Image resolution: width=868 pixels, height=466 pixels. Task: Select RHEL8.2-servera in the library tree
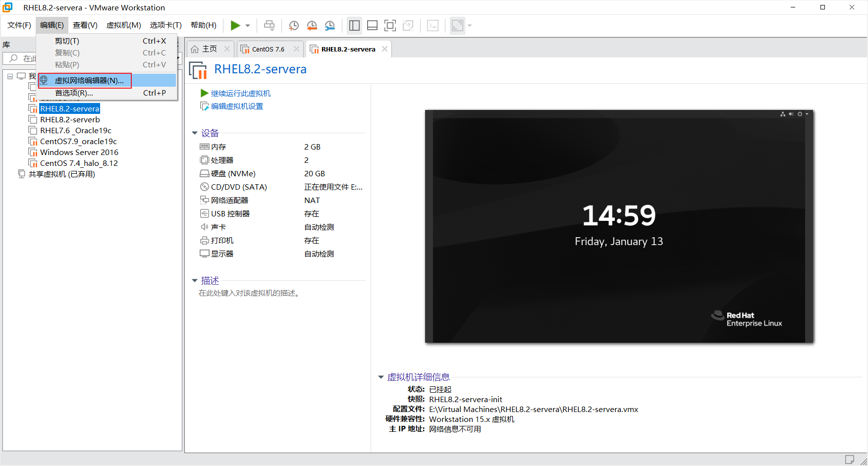coord(69,108)
